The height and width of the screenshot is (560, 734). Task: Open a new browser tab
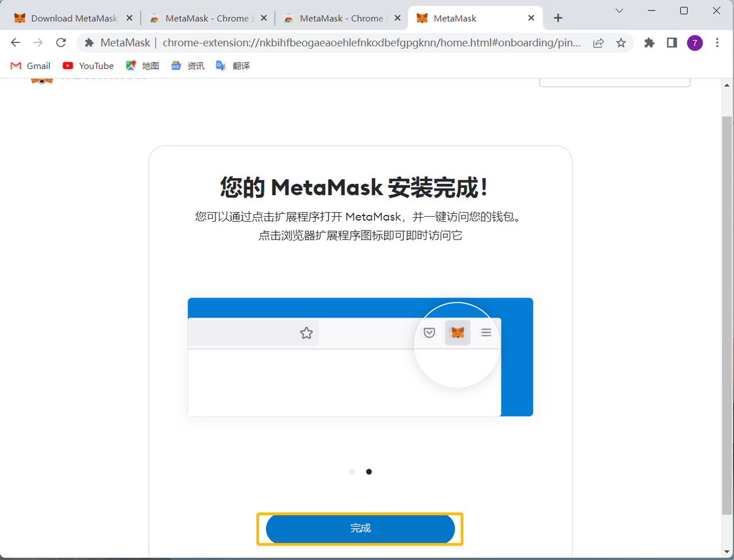[x=558, y=18]
